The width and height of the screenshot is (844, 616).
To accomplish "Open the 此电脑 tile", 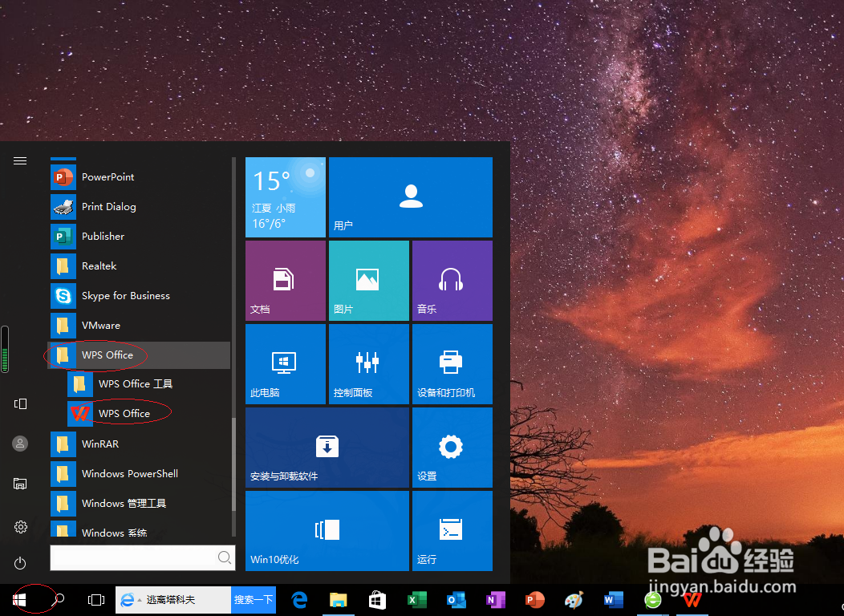I will point(286,363).
